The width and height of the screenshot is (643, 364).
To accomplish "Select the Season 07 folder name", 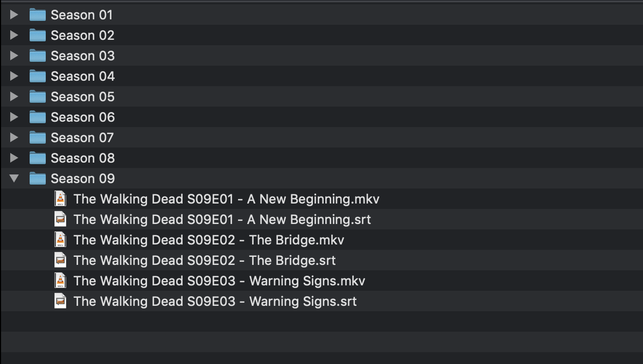I will coord(82,138).
